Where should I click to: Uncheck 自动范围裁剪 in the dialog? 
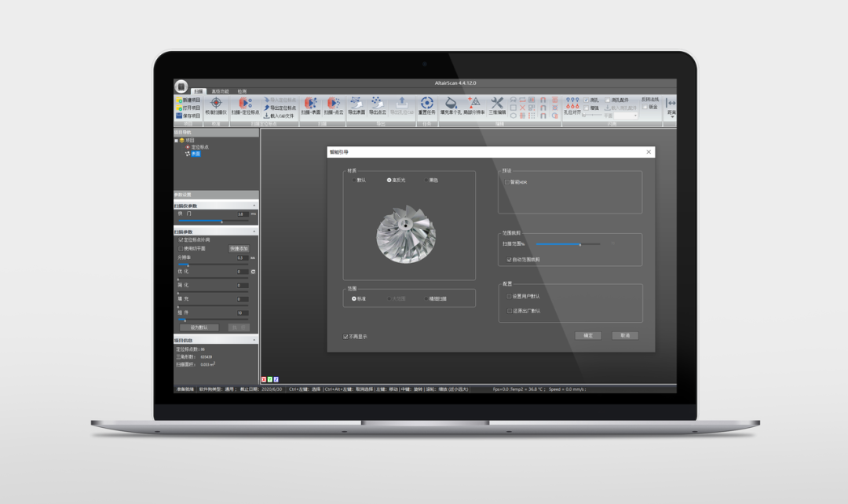[509, 260]
